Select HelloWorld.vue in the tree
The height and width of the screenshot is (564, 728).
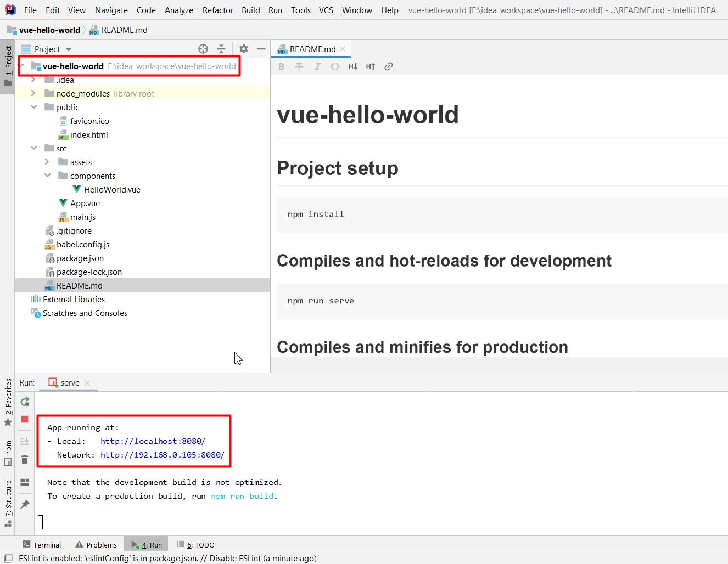[x=112, y=190]
